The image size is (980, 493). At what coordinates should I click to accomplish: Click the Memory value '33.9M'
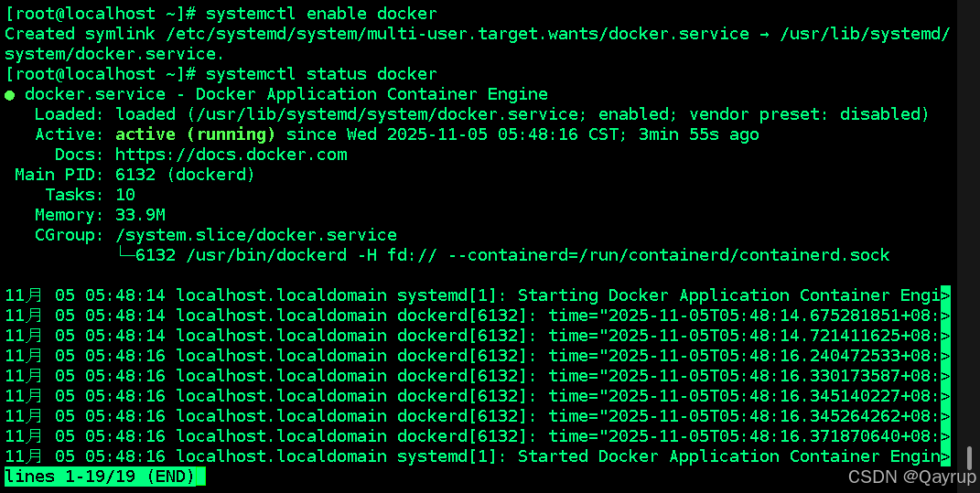(140, 215)
